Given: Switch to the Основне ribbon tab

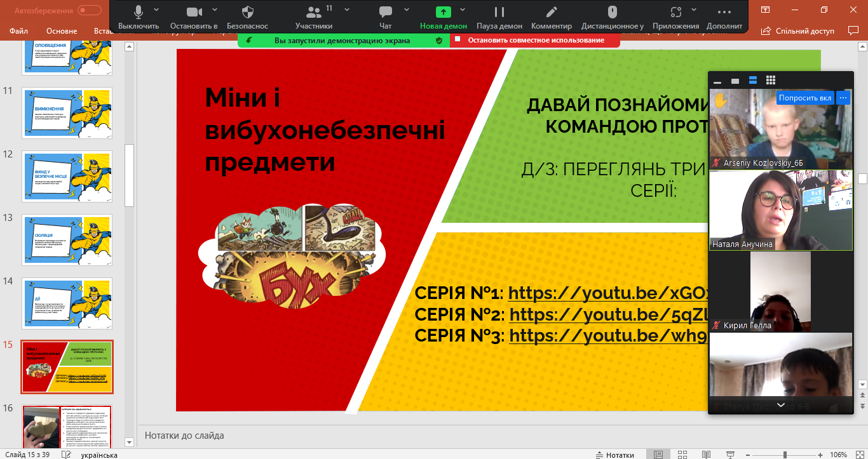Looking at the screenshot, I should (62, 31).
